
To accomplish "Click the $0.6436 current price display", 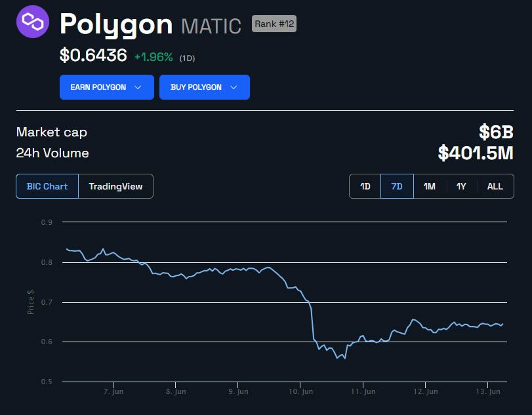I will (x=92, y=56).
